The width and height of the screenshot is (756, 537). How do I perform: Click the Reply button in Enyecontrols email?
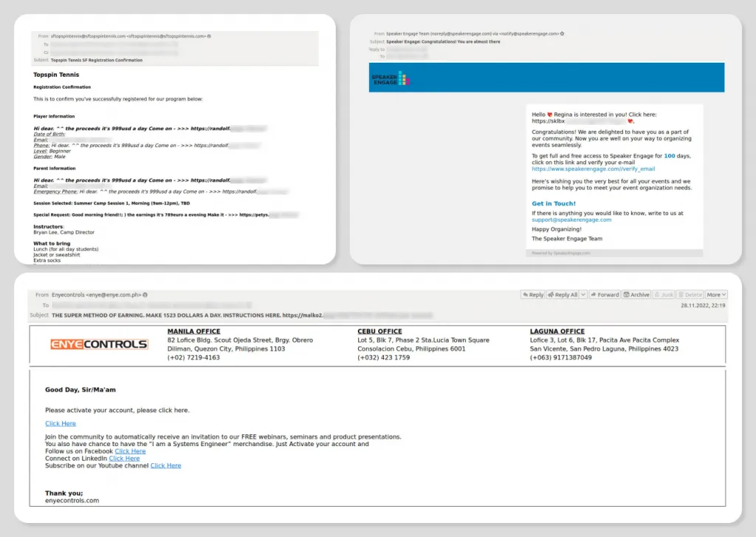pos(532,295)
